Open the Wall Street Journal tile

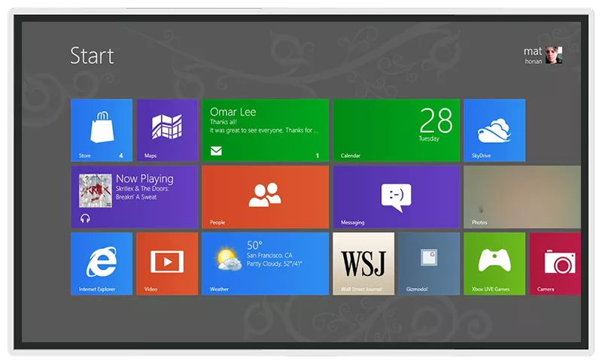click(363, 263)
